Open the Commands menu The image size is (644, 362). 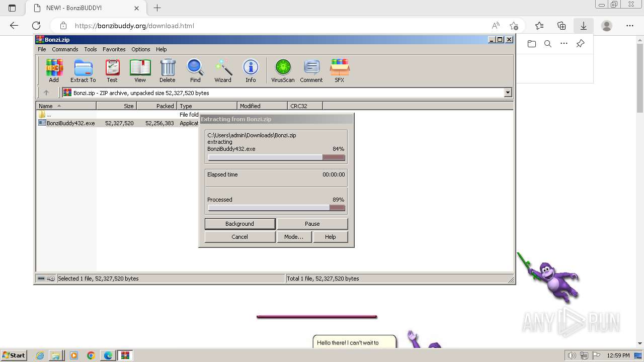(65, 49)
